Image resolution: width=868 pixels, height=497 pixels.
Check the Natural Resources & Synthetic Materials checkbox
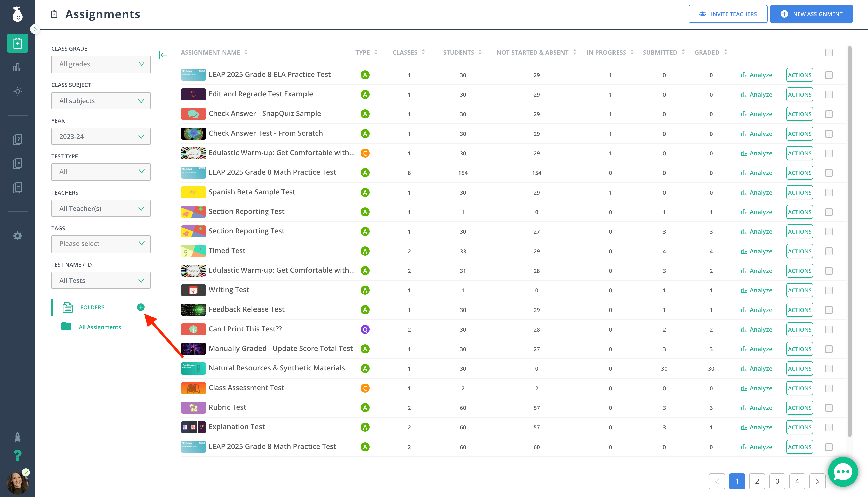(x=828, y=369)
